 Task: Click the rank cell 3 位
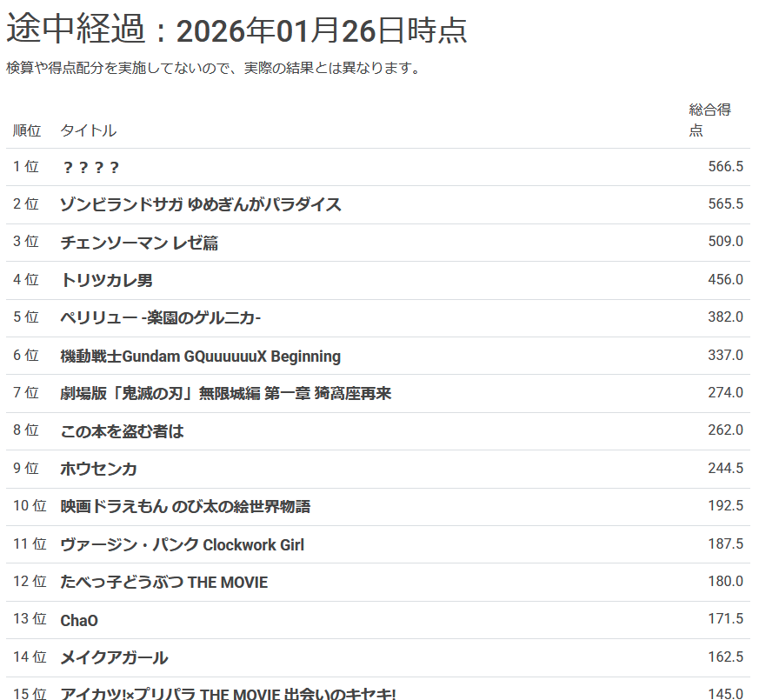click(x=26, y=241)
